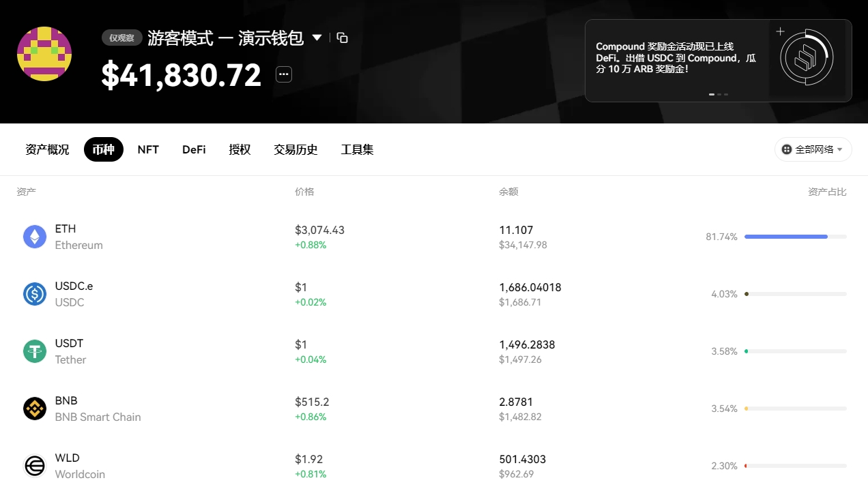Select the 授权 tab
The width and height of the screenshot is (868, 502).
click(x=240, y=149)
